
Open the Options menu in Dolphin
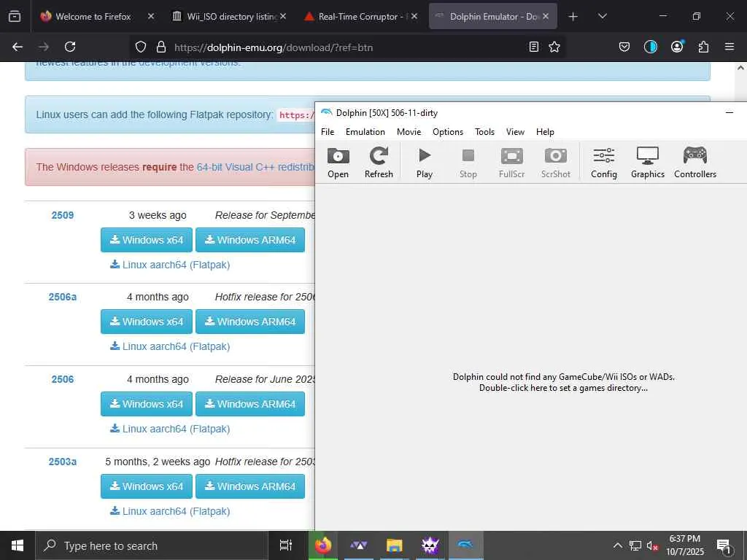448,132
